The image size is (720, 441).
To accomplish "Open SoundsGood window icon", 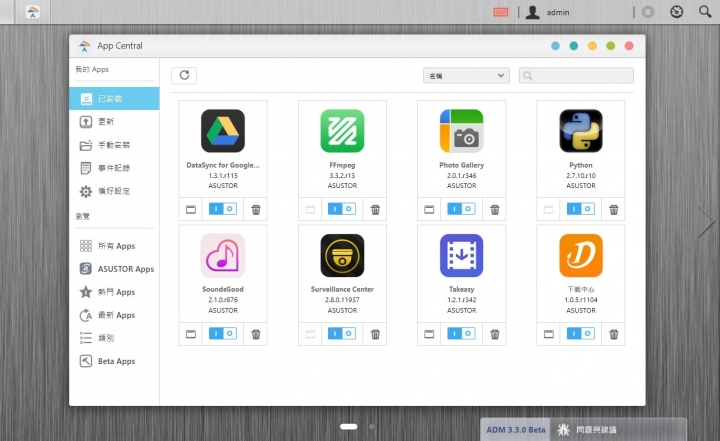I will (191, 334).
